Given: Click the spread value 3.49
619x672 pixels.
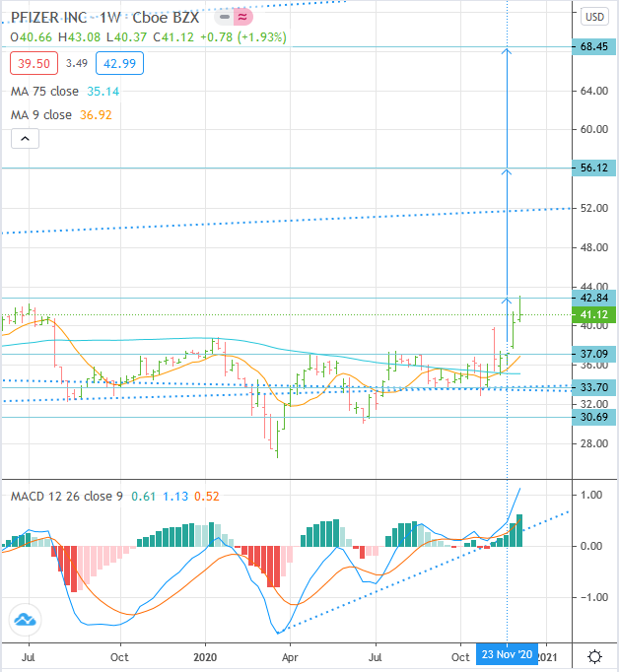Looking at the screenshot, I should pos(77,63).
